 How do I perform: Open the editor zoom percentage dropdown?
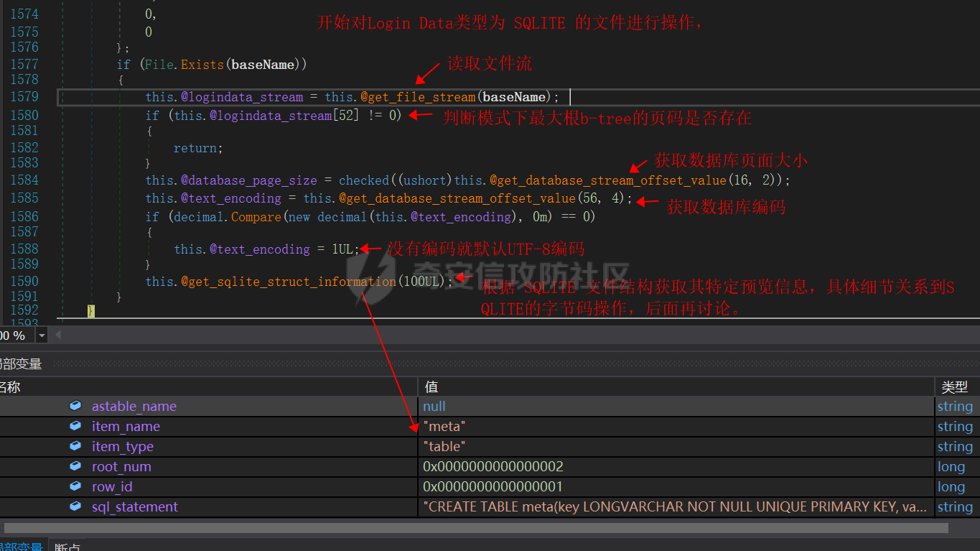[x=42, y=335]
